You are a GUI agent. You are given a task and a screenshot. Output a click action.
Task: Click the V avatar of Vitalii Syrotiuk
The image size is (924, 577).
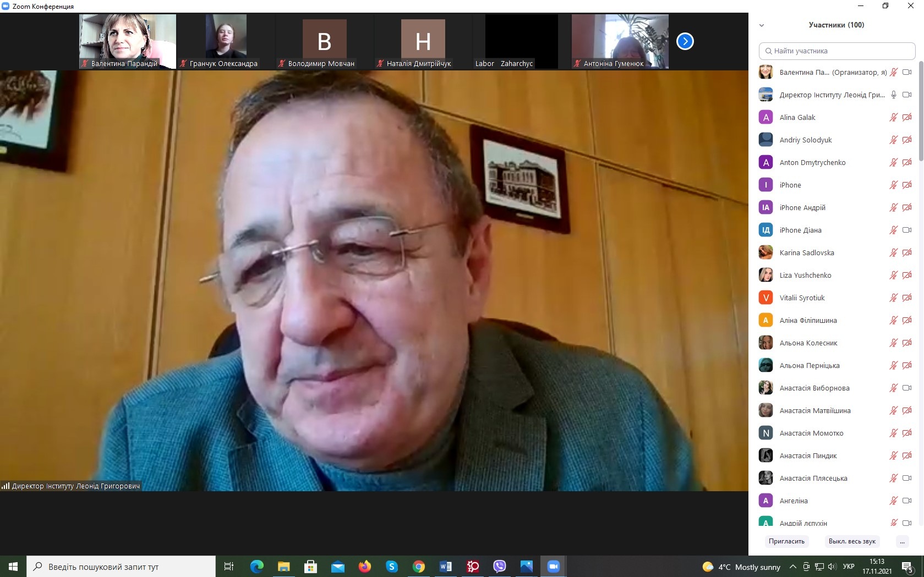[766, 298]
